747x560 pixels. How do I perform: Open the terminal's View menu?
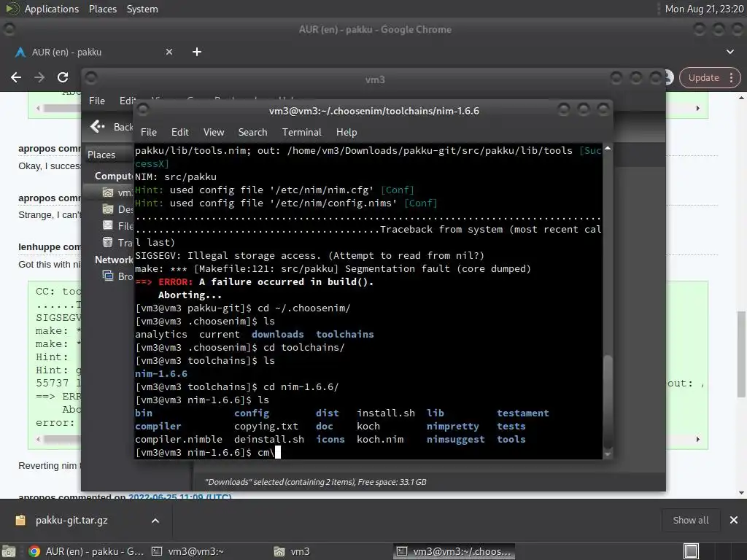pyautogui.click(x=214, y=132)
